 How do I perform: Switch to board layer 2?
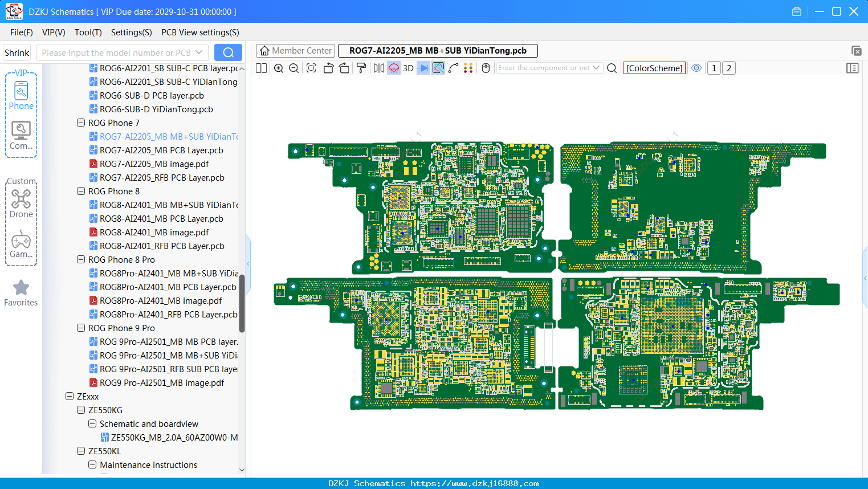click(729, 68)
